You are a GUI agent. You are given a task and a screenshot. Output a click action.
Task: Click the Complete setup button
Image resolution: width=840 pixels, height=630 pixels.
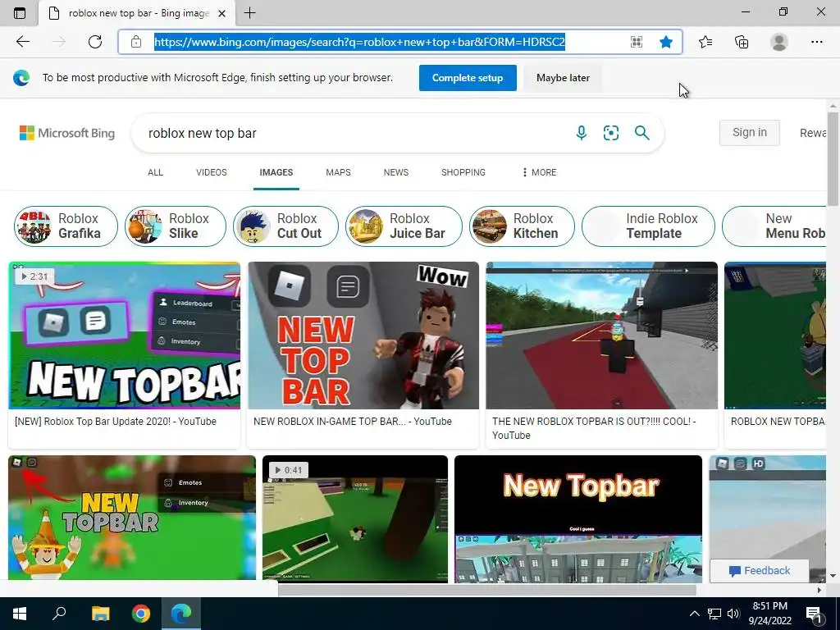click(x=468, y=78)
